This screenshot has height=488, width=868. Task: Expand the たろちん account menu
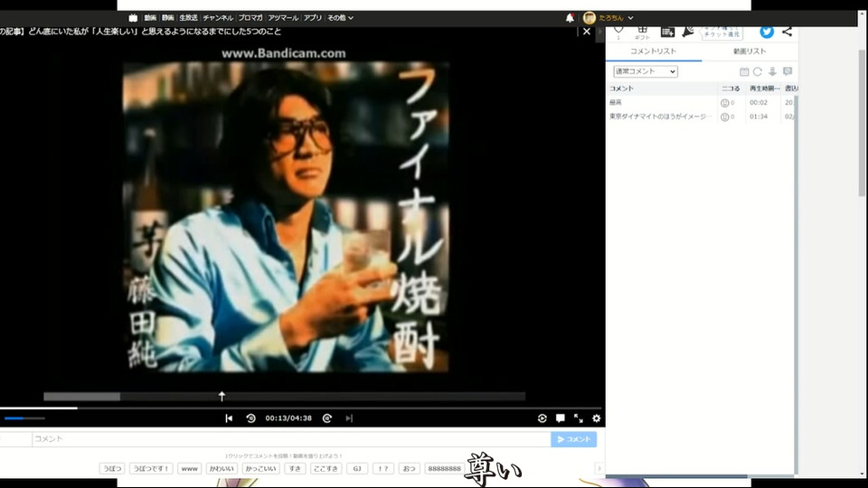pyautogui.click(x=616, y=18)
